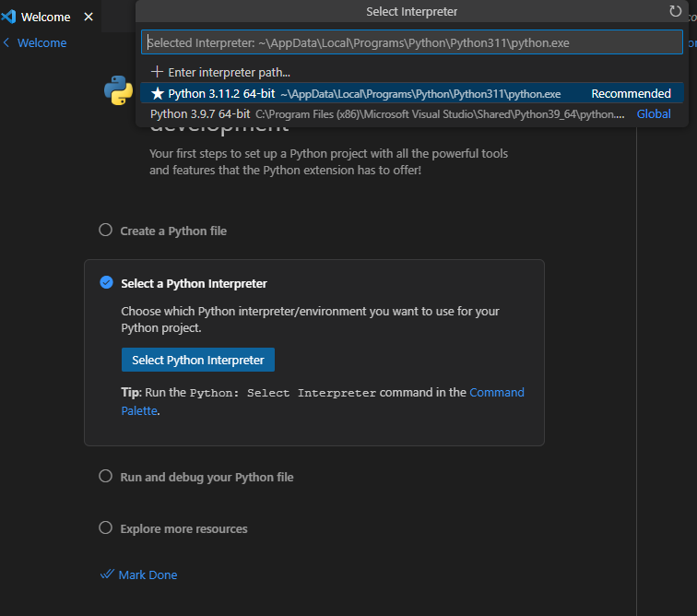This screenshot has width=697, height=616.
Task: Click the Python: Select Interpreter command text
Action: (x=283, y=393)
